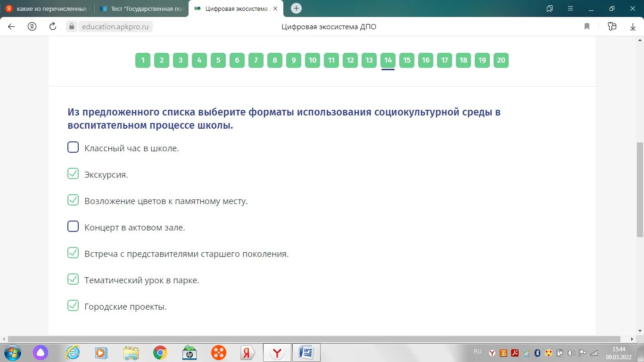644x362 pixels.
Task: Open the browser collections/extensions icon
Action: click(x=612, y=27)
